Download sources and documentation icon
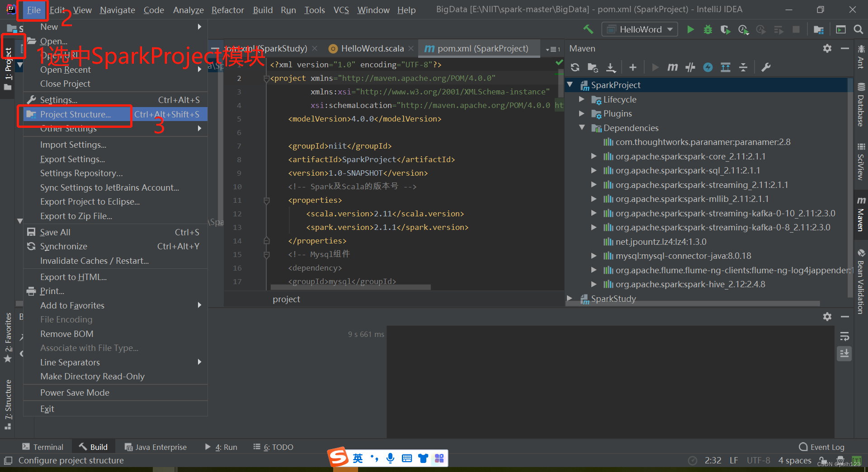Viewport: 868px width, 472px height. [x=611, y=67]
